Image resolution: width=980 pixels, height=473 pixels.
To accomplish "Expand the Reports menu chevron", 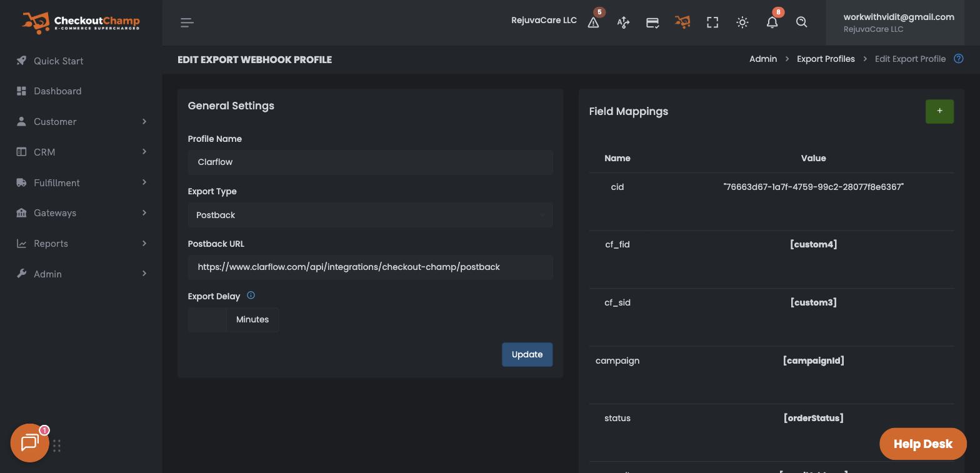I will click(144, 243).
